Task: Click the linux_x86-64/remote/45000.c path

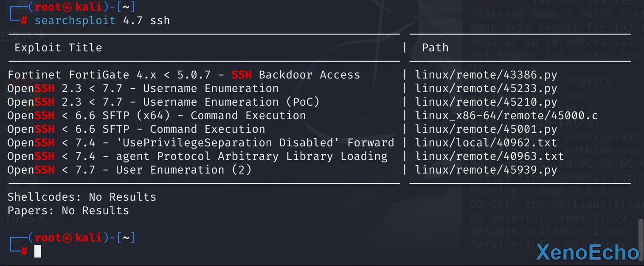Action: pos(506,116)
